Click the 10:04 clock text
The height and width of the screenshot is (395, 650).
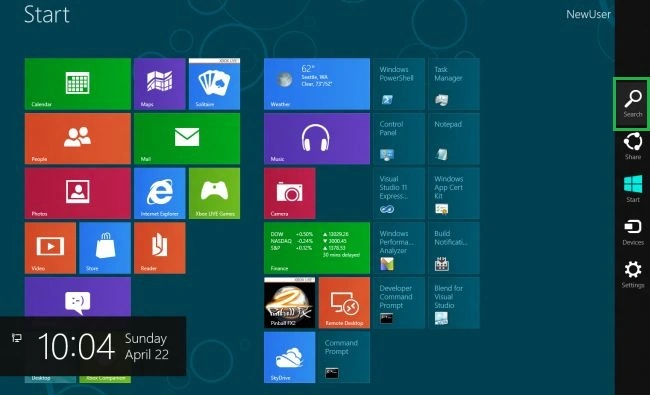pos(76,346)
